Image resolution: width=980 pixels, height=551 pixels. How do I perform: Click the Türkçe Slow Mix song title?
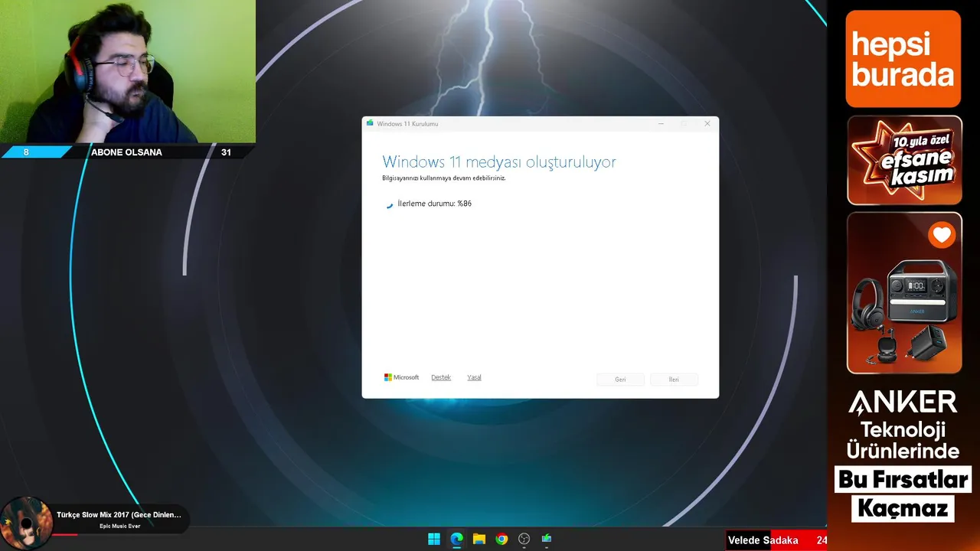point(119,515)
